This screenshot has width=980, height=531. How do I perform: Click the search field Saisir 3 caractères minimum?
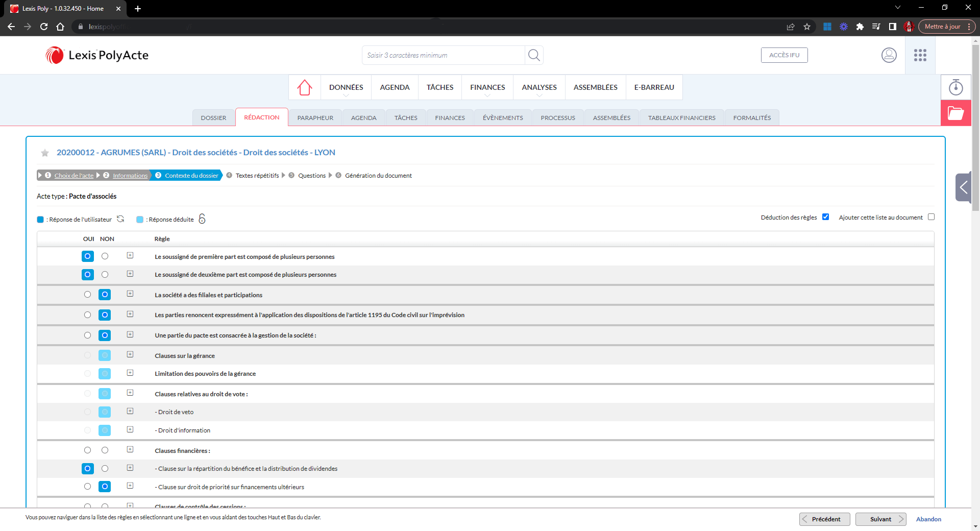[443, 55]
